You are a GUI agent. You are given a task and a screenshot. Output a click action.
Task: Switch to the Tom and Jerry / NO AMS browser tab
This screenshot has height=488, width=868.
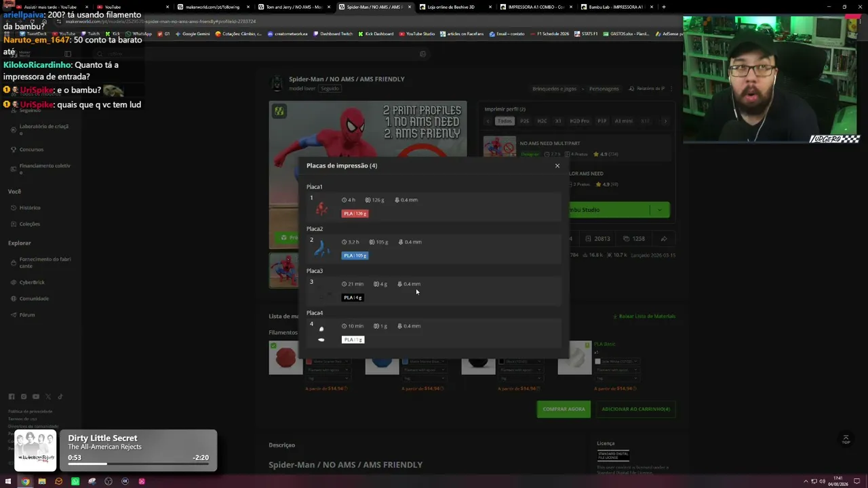tap(294, 7)
